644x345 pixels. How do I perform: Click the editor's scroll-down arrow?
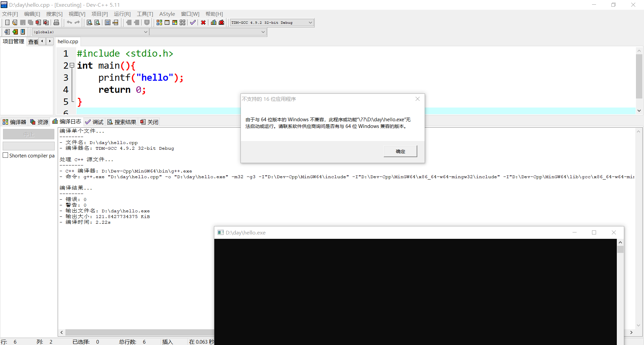[x=639, y=111]
